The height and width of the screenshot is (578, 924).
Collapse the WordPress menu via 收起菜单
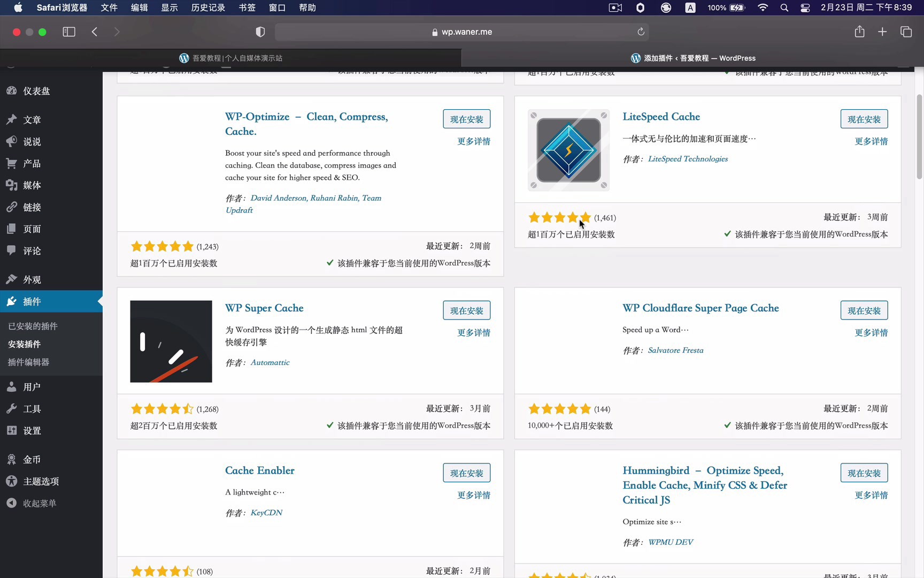[39, 503]
